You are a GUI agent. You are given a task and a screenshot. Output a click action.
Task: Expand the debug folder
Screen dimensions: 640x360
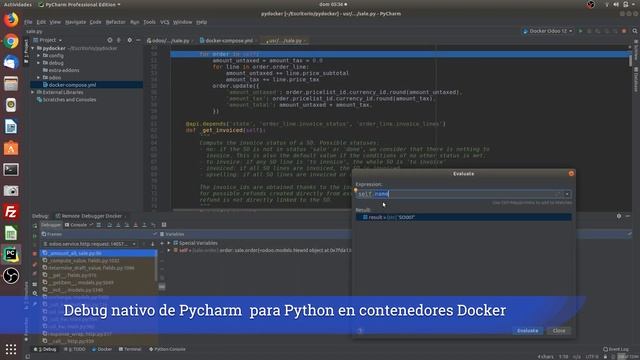(39, 63)
